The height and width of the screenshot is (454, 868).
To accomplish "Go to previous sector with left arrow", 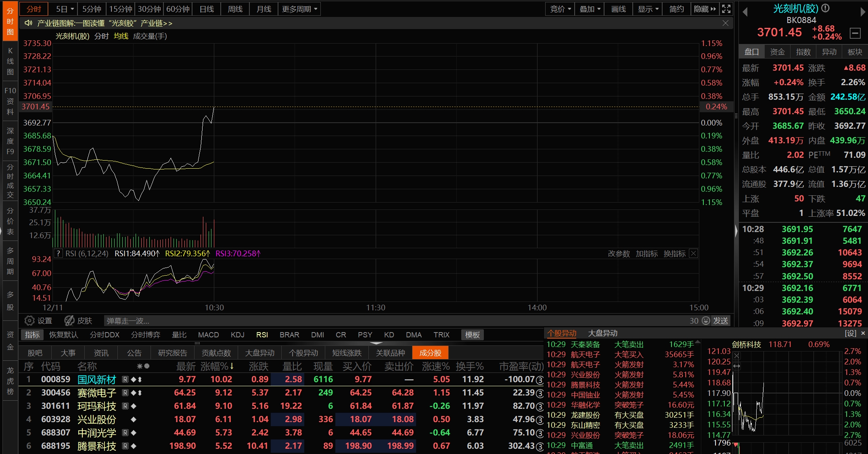I will 745,12.
